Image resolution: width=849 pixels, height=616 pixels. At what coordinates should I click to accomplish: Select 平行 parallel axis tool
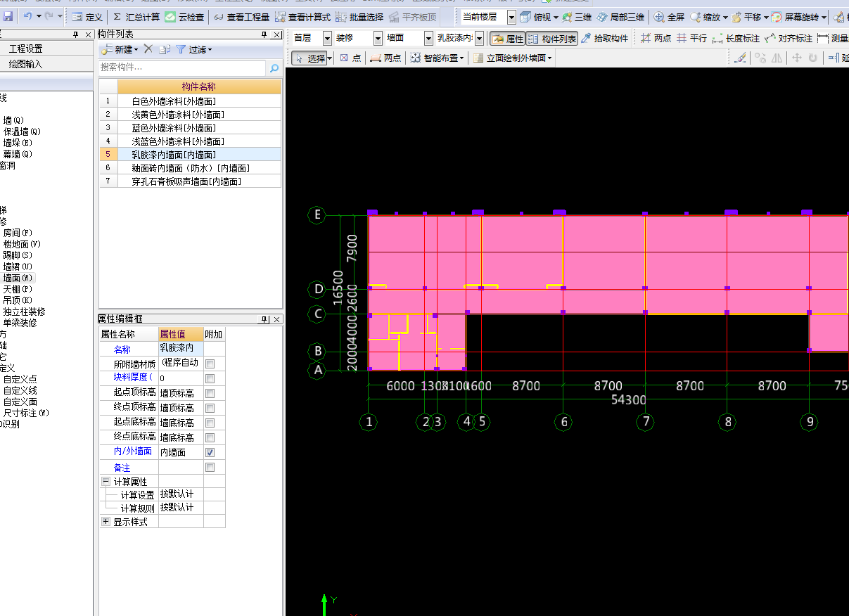[x=692, y=39]
